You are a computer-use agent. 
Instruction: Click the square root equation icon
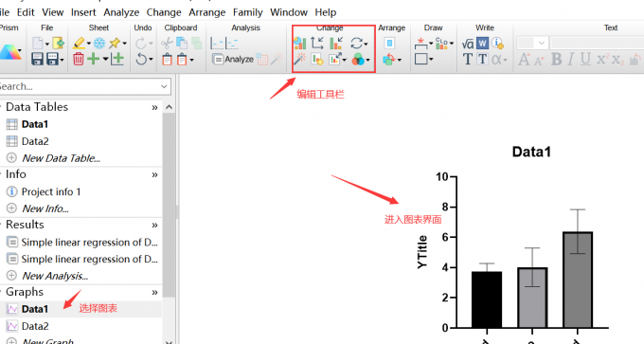pos(468,44)
